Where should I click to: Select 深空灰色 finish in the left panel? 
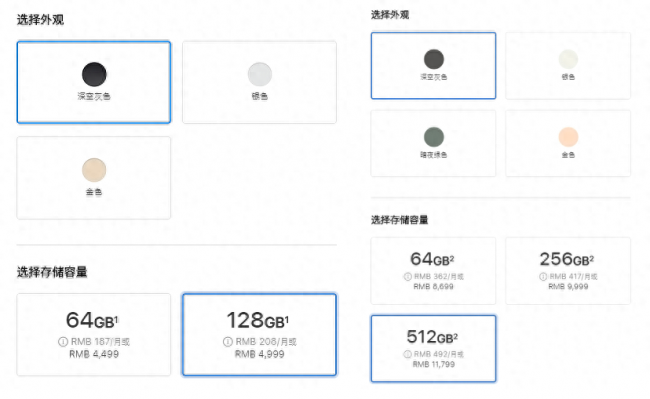(94, 82)
